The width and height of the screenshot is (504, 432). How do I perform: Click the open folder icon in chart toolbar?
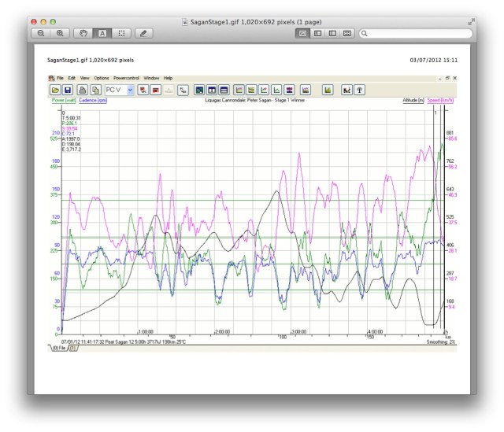coord(56,90)
